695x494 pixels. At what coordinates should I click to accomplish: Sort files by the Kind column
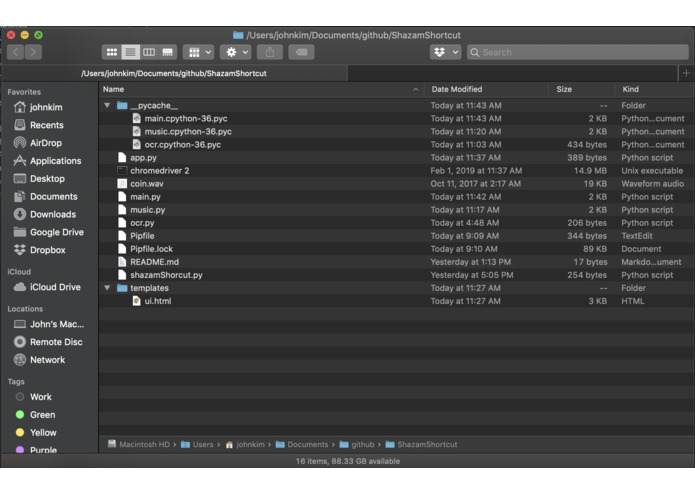654,89
